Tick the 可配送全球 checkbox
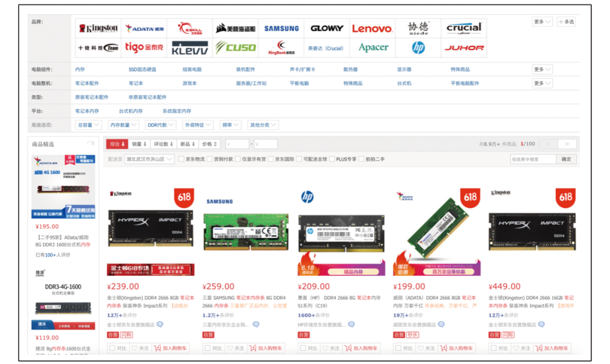Image resolution: width=610 pixels, height=364 pixels. click(299, 159)
